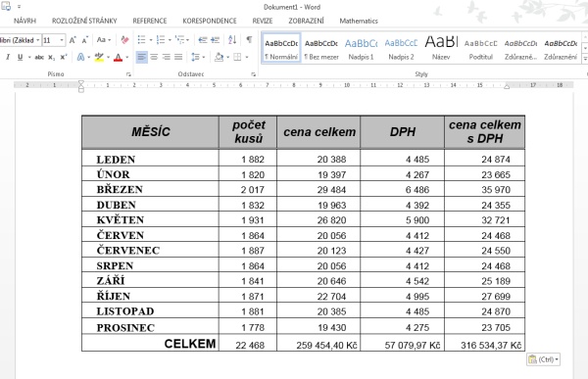
Task: Click the CELKEM total label
Action: tap(190, 344)
